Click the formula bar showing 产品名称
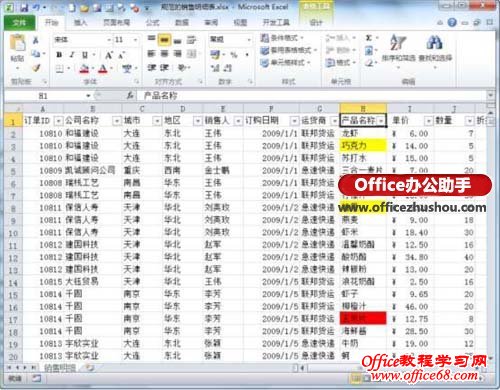The image size is (500, 390). click(313, 96)
